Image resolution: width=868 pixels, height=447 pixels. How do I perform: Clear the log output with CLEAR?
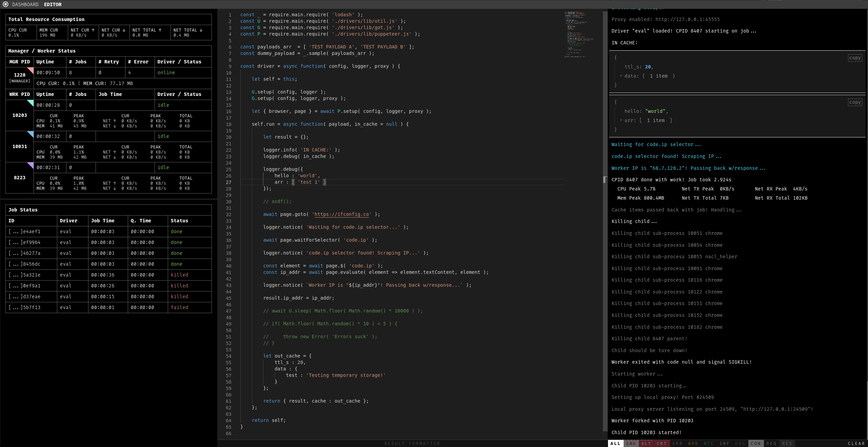856,443
